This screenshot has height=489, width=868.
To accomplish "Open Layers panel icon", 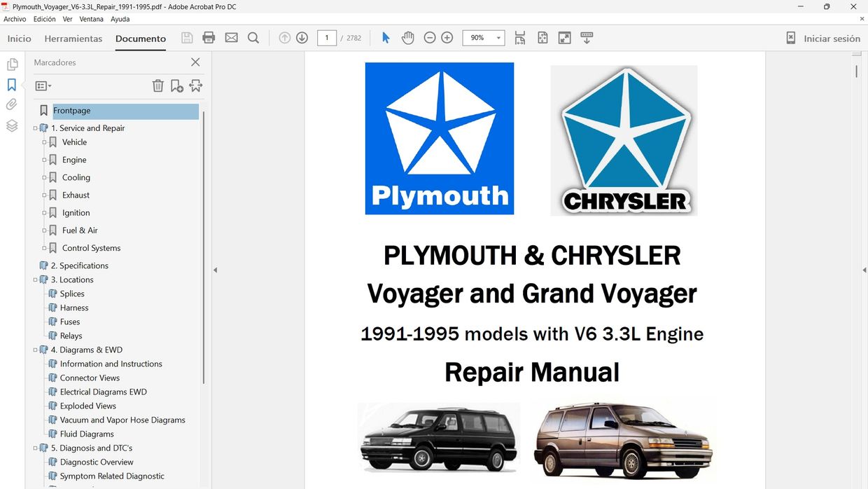I will point(12,125).
